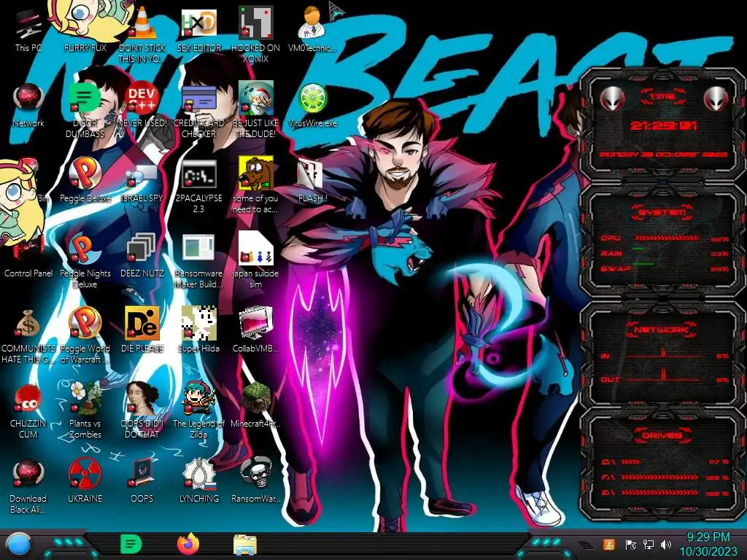Launch The Legend of Zilda shortcut
The height and width of the screenshot is (560, 747).
(198, 411)
